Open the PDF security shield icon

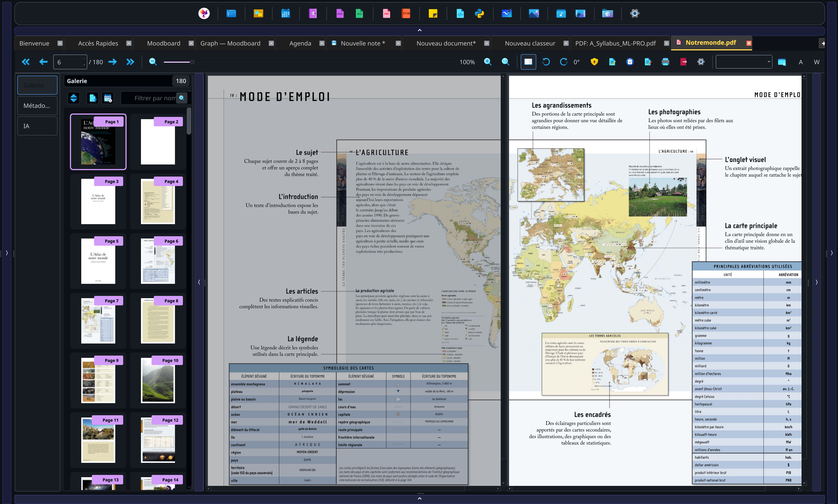594,62
